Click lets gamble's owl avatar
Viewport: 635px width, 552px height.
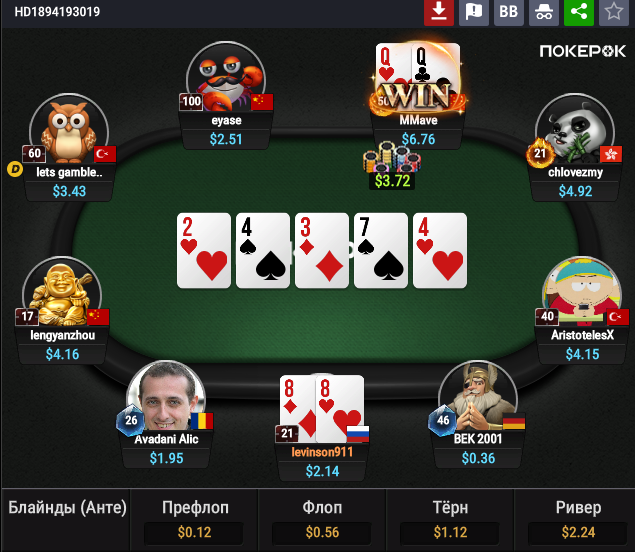coord(69,130)
